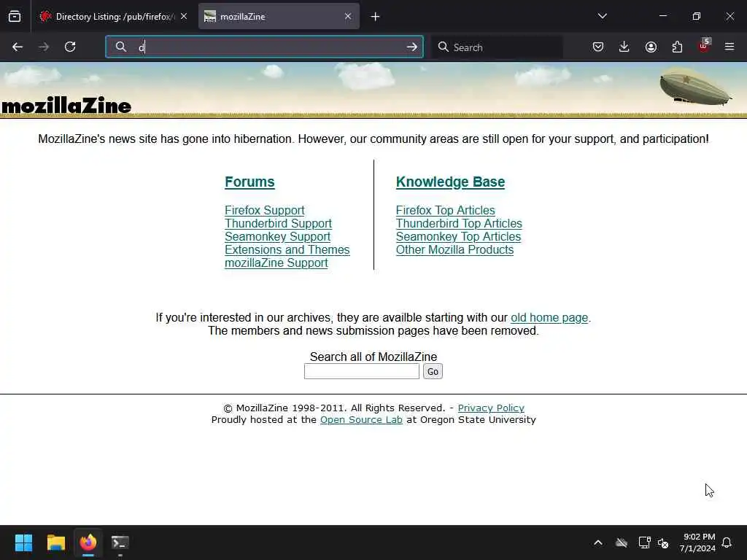The image size is (747, 560).
Task: Restore down the Firefox window
Action: tap(697, 16)
